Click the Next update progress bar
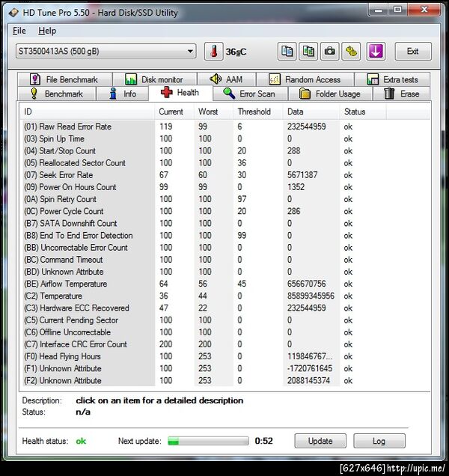Screen dimensions: 449x476 tap(208, 441)
